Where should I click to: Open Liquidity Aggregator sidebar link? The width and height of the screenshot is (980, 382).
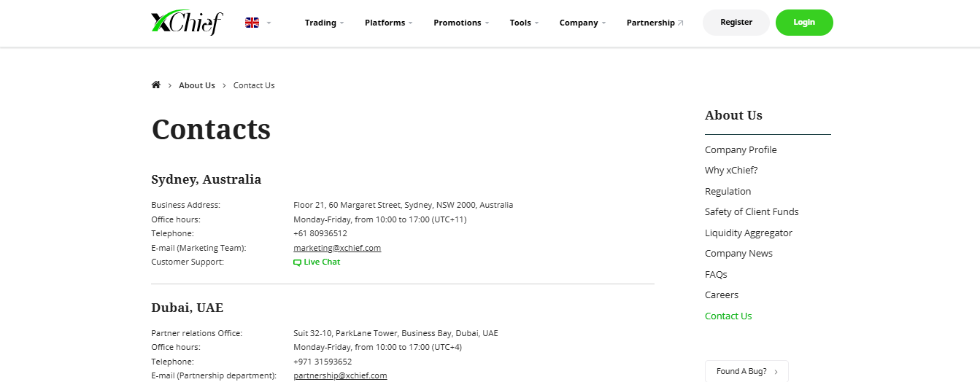click(x=749, y=233)
